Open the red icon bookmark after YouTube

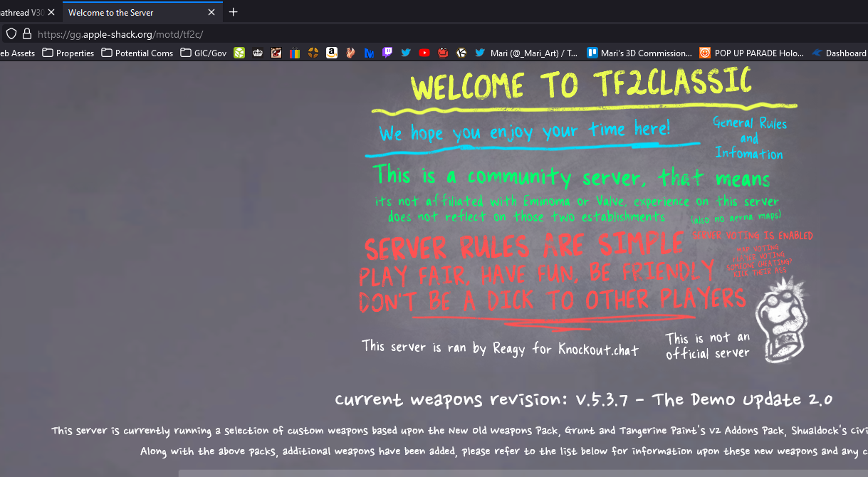(443, 53)
